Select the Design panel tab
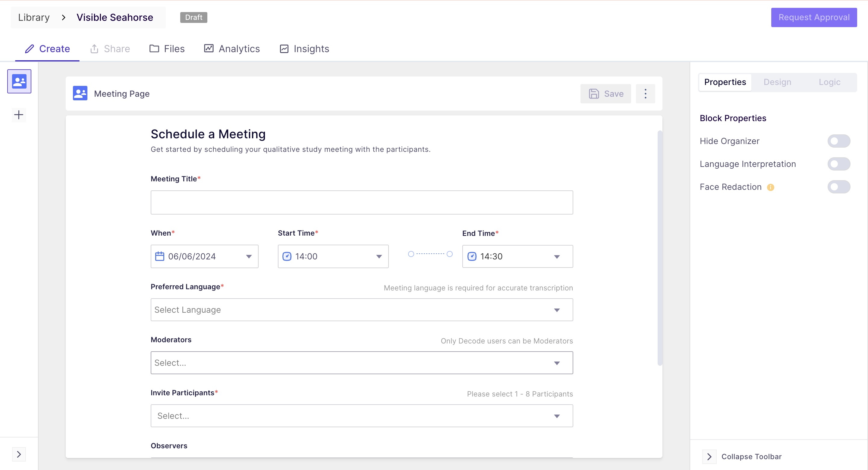868x470 pixels. click(777, 82)
